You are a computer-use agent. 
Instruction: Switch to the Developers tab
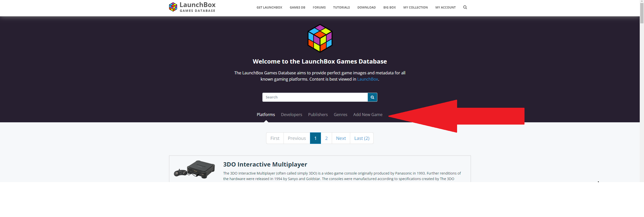pos(291,115)
